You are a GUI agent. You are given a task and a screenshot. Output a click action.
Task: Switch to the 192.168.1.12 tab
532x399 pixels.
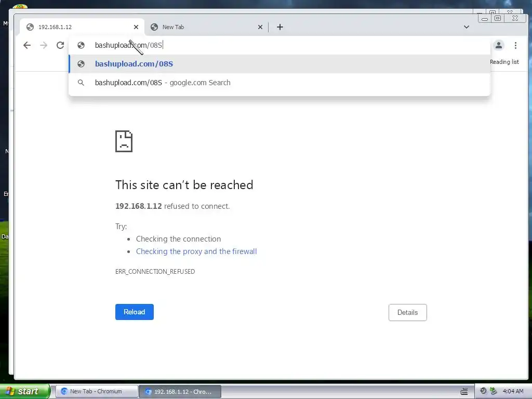(82, 27)
